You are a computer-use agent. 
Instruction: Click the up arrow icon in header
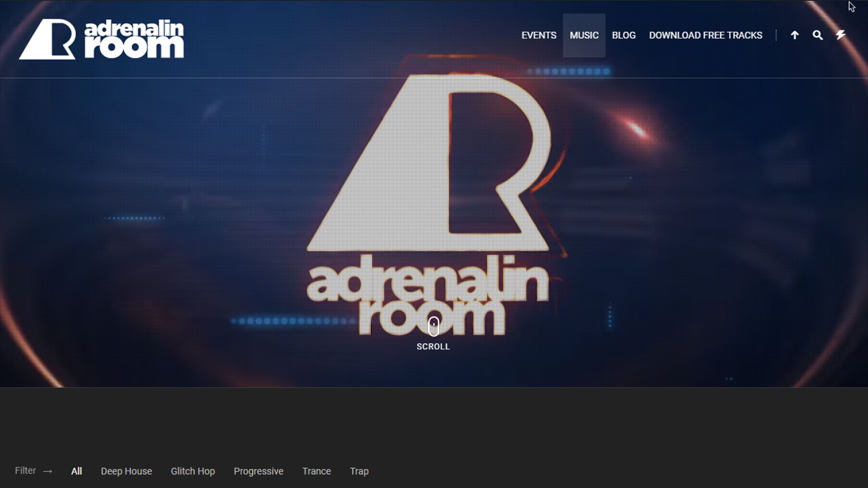[795, 35]
